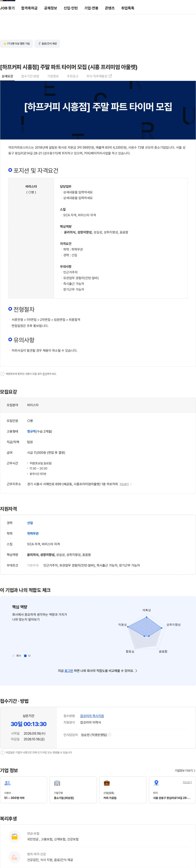Open the 취업톡톡 menu

click(x=128, y=8)
